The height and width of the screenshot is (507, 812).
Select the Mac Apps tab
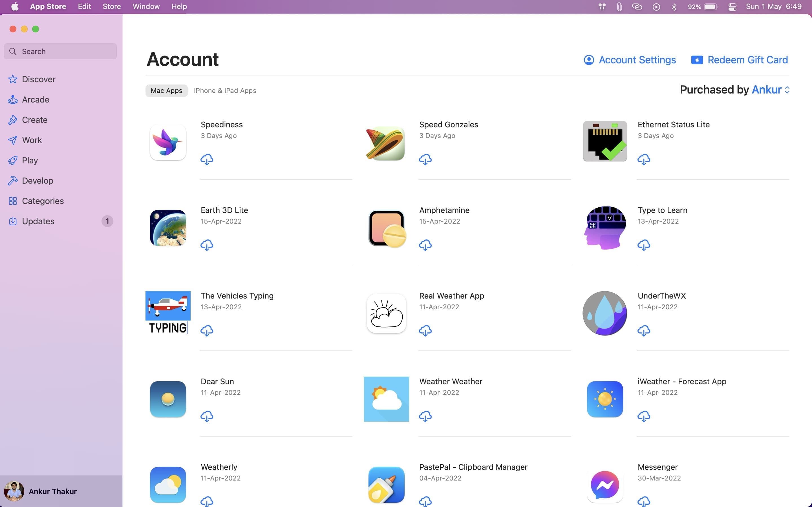click(x=166, y=90)
